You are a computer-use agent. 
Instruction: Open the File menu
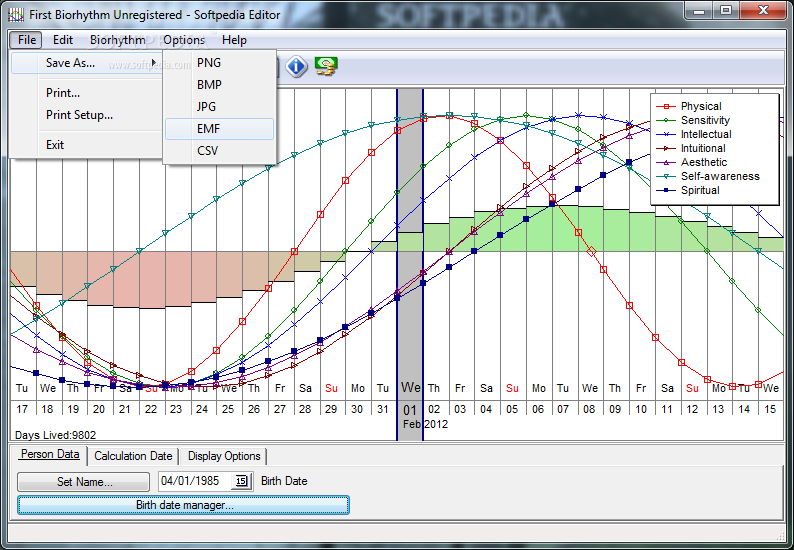(x=26, y=40)
